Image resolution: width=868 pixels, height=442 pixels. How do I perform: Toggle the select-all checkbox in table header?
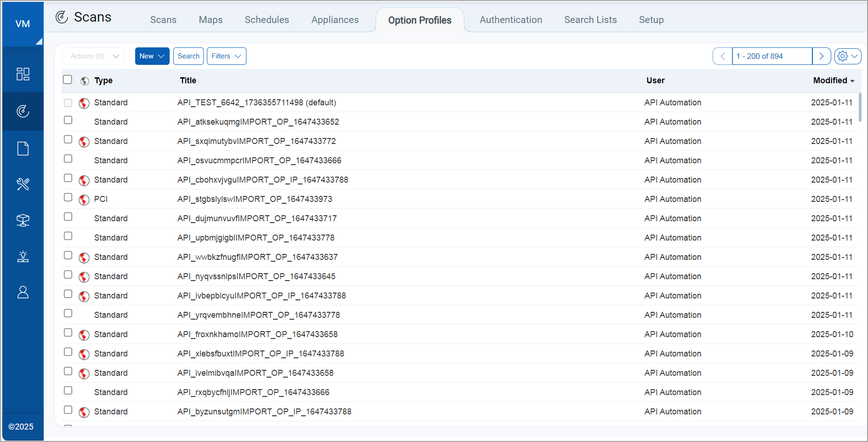click(67, 79)
